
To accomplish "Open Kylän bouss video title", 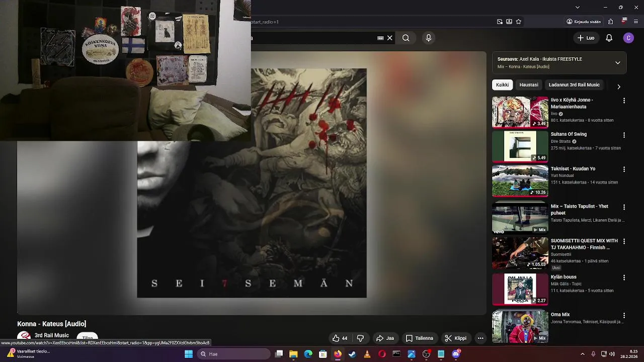I will [x=563, y=277].
